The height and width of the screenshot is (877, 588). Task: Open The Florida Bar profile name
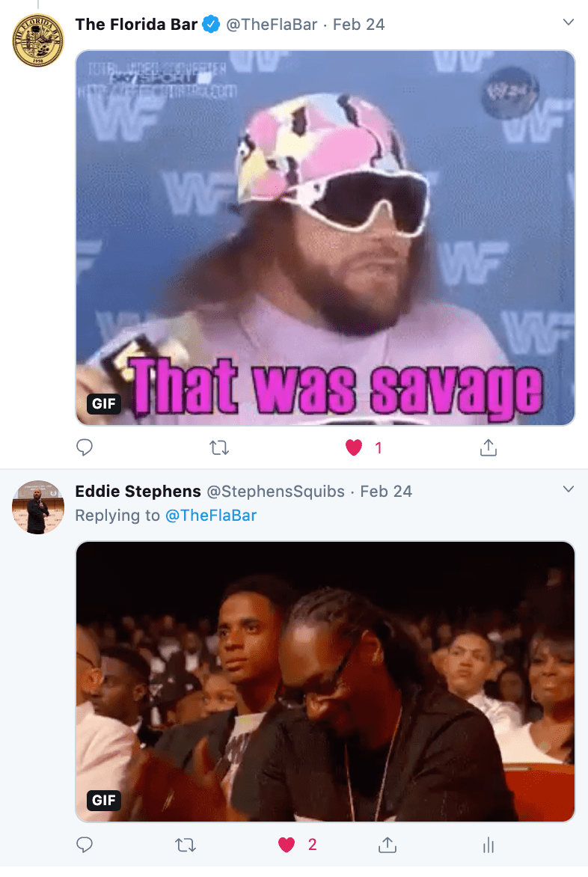coord(136,25)
